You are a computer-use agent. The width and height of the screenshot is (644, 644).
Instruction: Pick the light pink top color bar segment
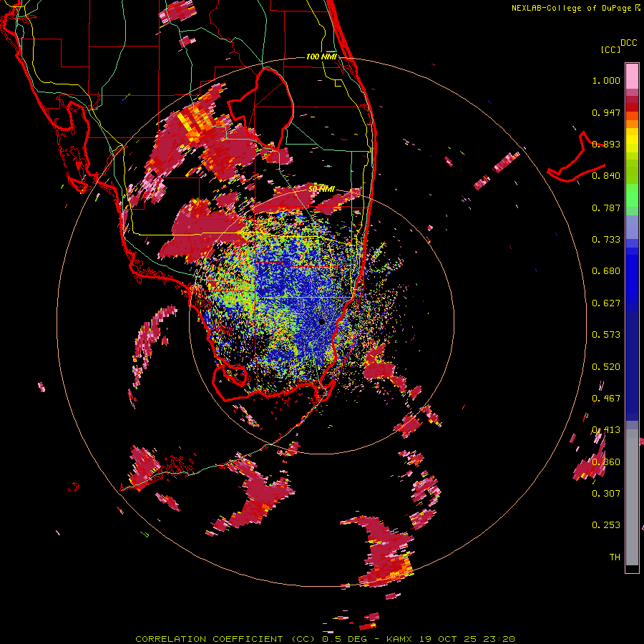[632, 76]
